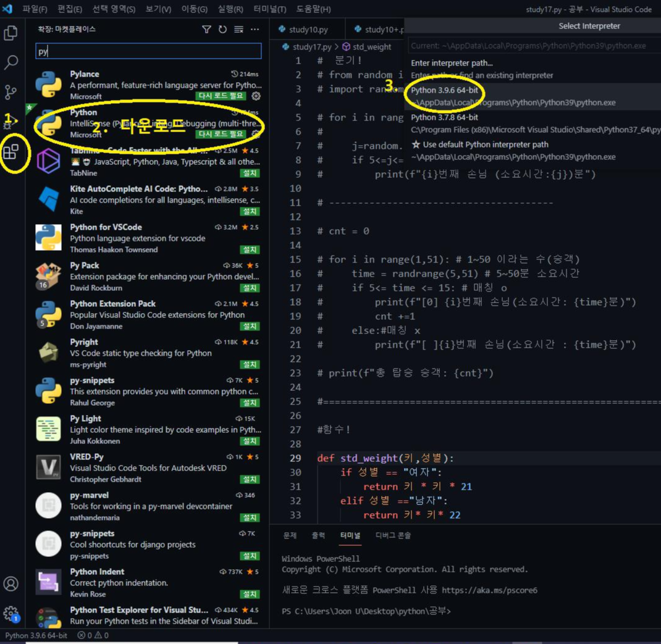Install the py-marvel extension

pos(250,517)
